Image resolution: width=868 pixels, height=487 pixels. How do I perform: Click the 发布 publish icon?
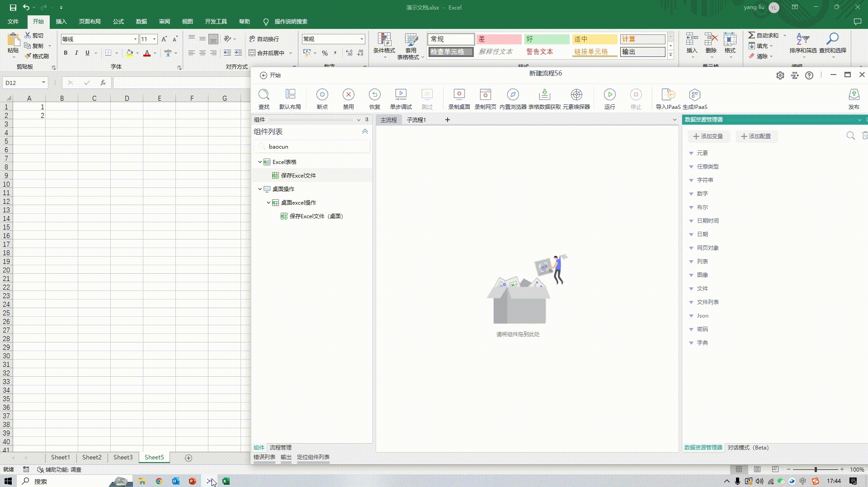click(x=854, y=94)
